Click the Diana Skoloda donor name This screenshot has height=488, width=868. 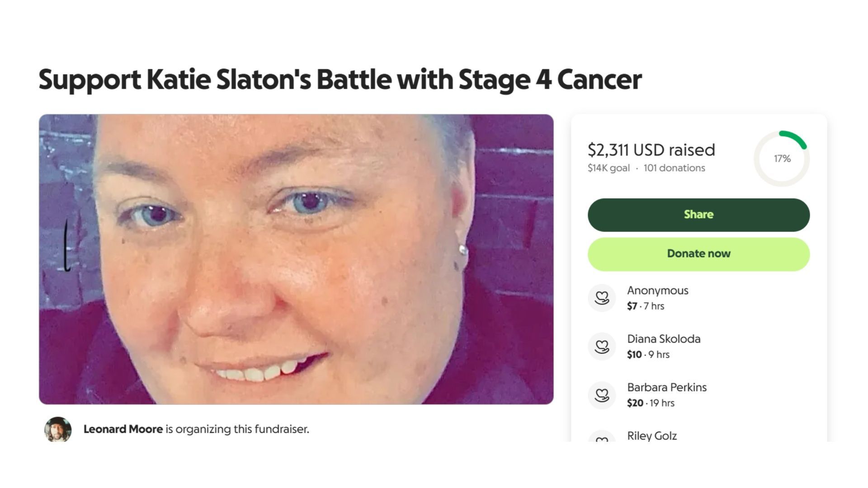point(664,339)
